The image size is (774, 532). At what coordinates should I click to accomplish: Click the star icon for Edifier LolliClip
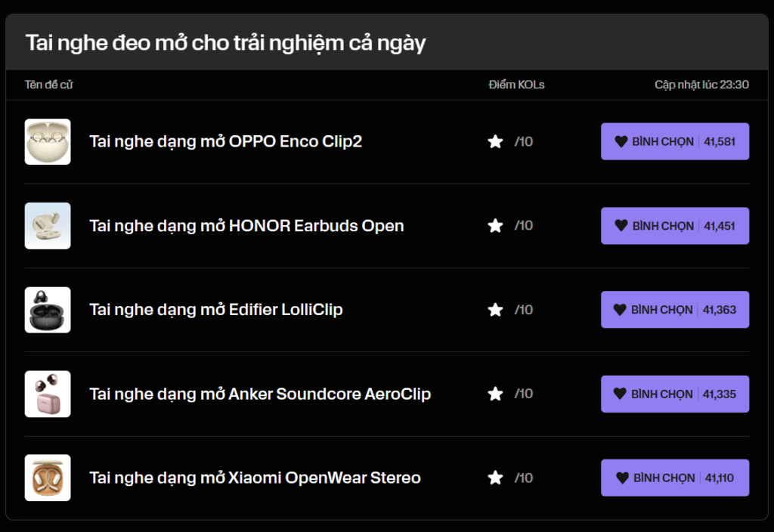[495, 310]
